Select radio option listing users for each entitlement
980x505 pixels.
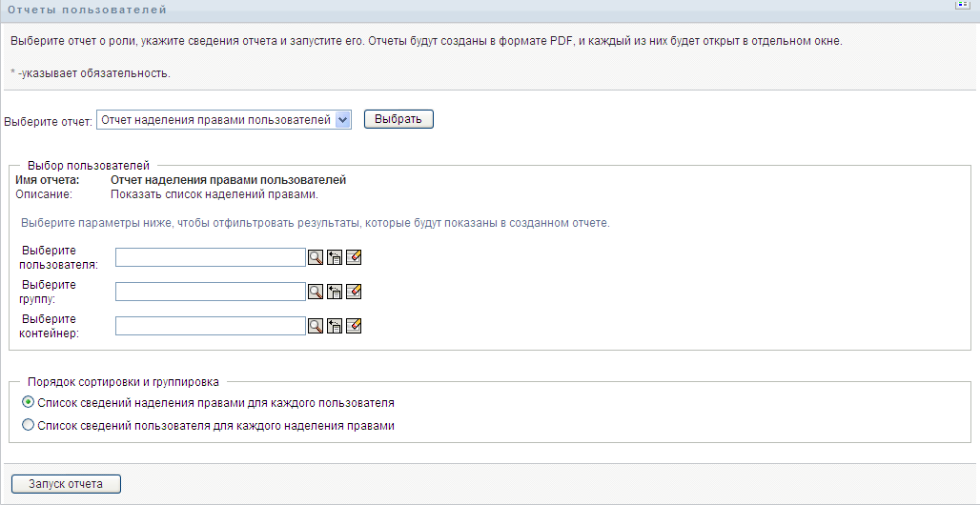[28, 426]
